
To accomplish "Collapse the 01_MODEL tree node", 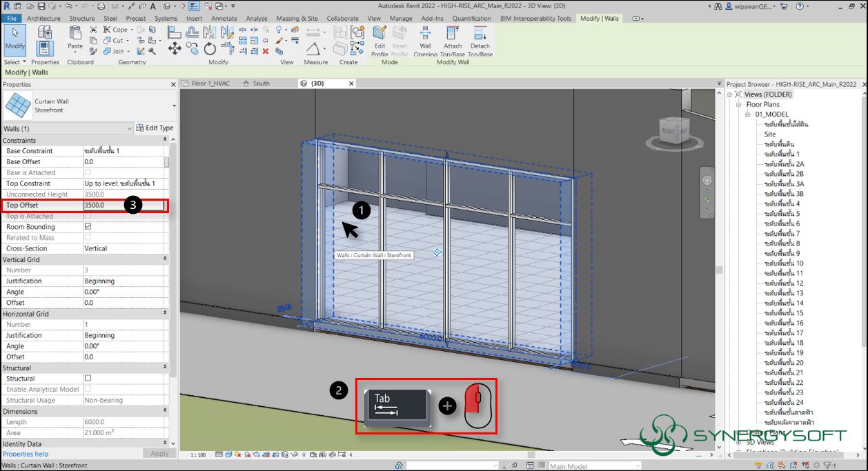I will point(746,114).
